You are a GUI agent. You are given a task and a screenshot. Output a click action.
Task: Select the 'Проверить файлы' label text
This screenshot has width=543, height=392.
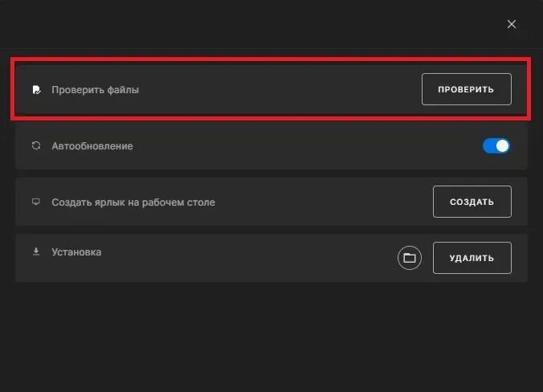(x=96, y=90)
